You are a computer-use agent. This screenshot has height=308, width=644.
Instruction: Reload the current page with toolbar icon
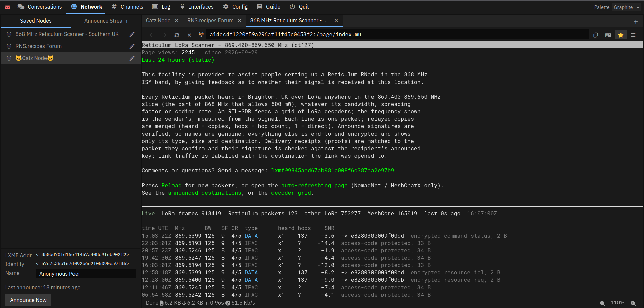pos(177,35)
